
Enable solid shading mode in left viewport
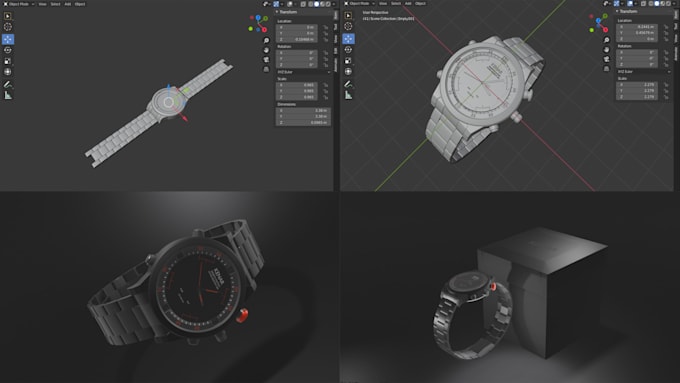pyautogui.click(x=317, y=4)
